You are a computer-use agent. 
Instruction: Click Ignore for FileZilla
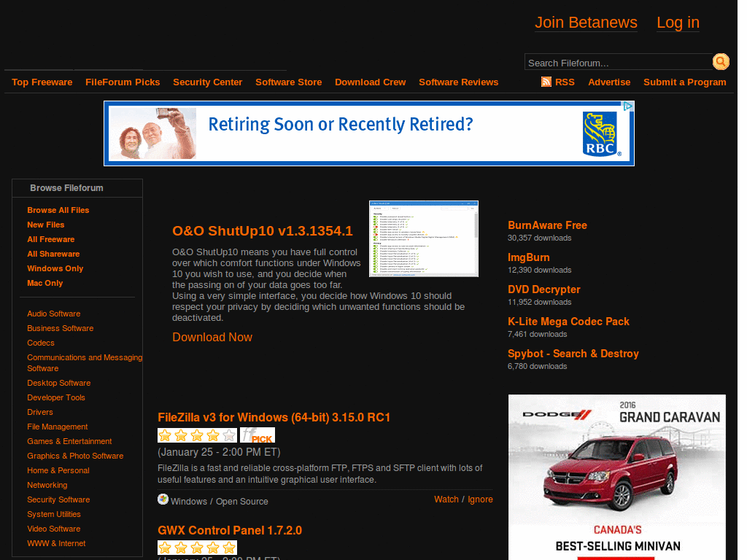tap(480, 499)
